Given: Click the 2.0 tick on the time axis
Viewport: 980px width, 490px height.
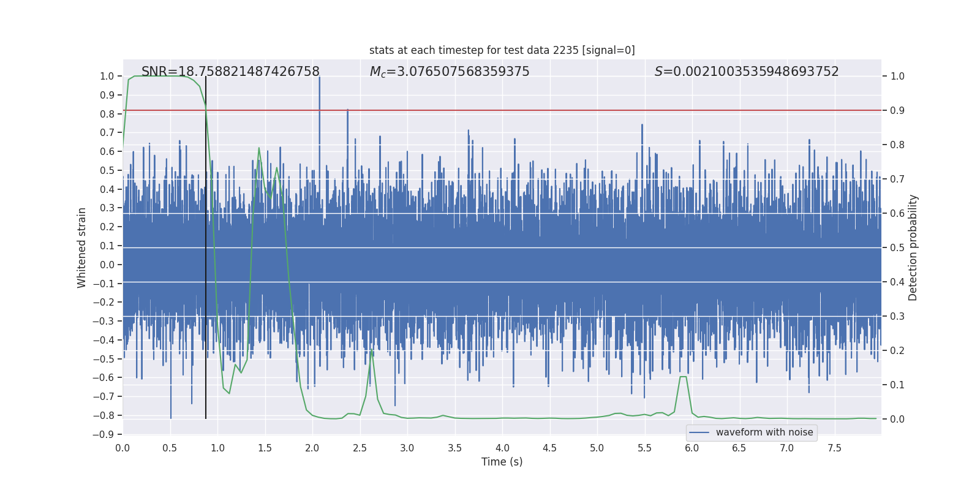Looking at the screenshot, I should coord(312,448).
